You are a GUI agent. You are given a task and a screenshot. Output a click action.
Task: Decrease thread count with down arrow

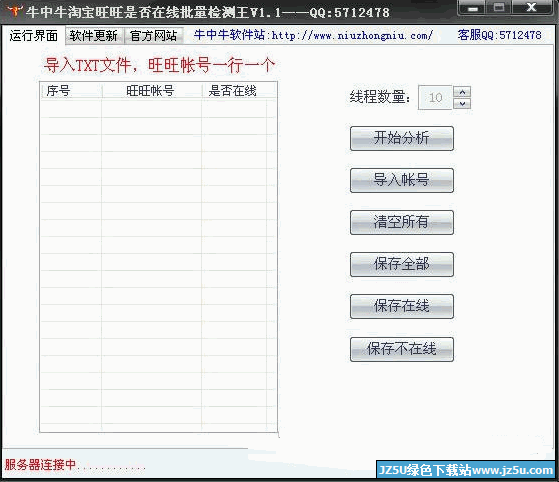[462, 103]
